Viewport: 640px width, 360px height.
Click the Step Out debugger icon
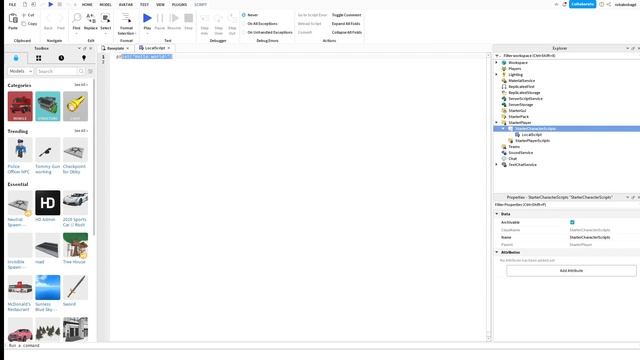[x=232, y=18]
